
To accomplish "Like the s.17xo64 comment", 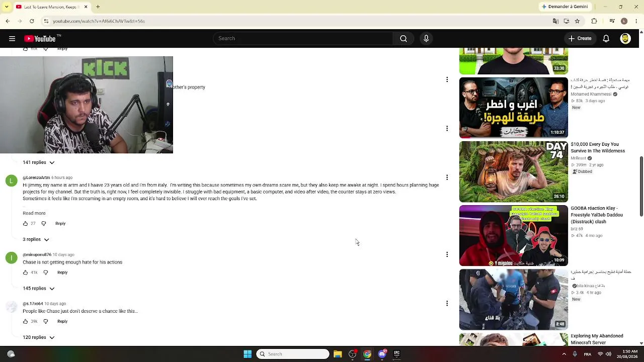I will pyautogui.click(x=25, y=321).
